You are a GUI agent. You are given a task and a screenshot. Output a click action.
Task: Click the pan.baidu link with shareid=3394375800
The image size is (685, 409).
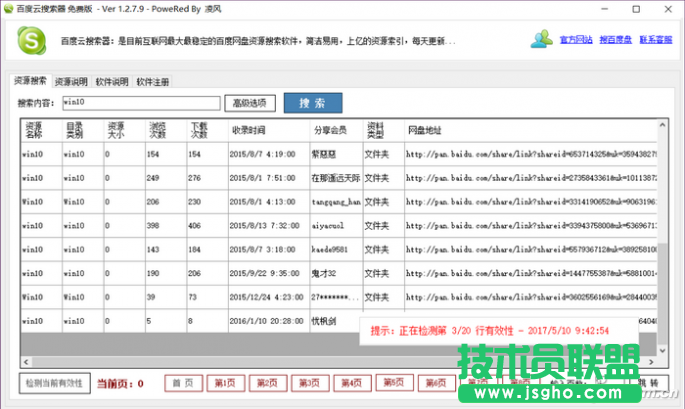coord(531,225)
